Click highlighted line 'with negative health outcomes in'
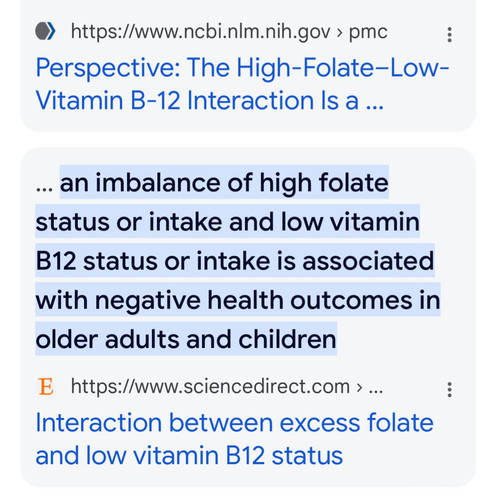This screenshot has width=496, height=500. (x=238, y=300)
